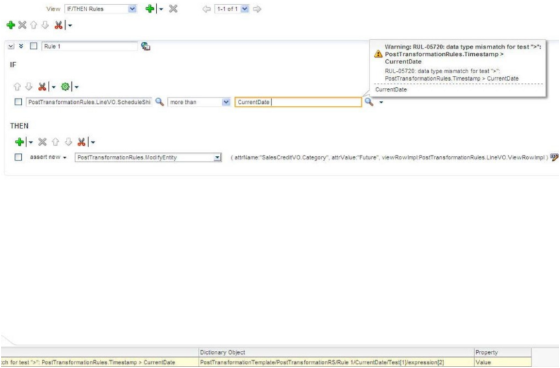Open the dropdown arrow next to rule cut icon
The height and width of the screenshot is (368, 560).
[70, 25]
